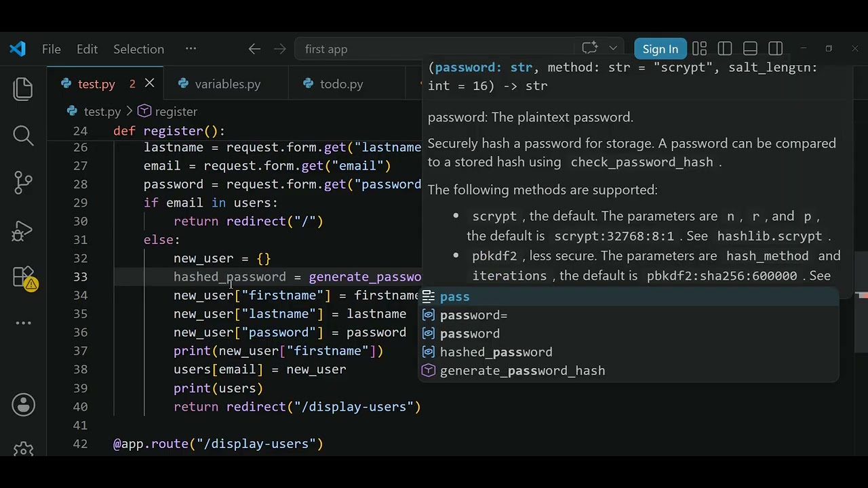Image resolution: width=868 pixels, height=488 pixels.
Task: Toggle primary side bar visibility
Action: (725, 49)
